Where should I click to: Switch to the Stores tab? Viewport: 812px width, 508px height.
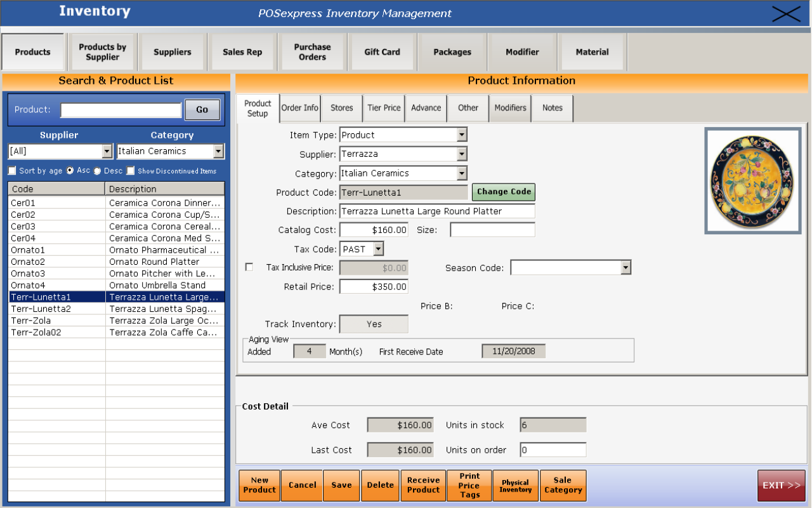(x=341, y=108)
